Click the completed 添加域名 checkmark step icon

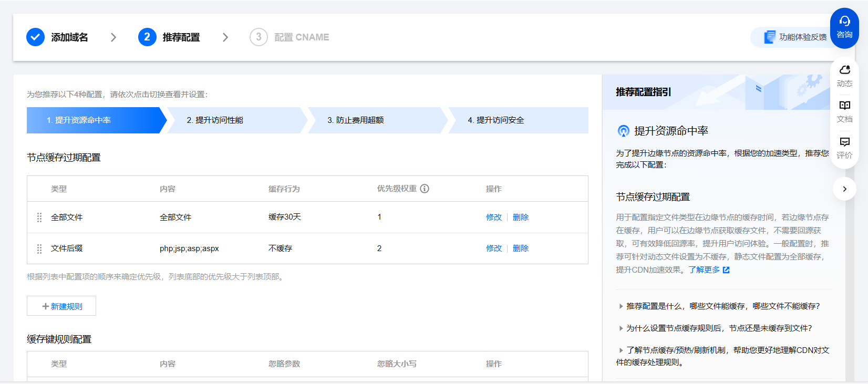tap(35, 37)
